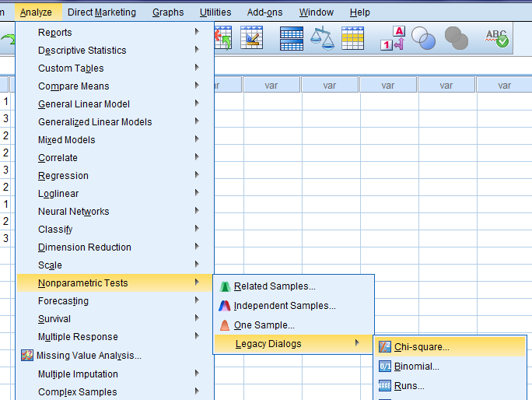Click the Insert Variable toolbar icon

point(251,37)
